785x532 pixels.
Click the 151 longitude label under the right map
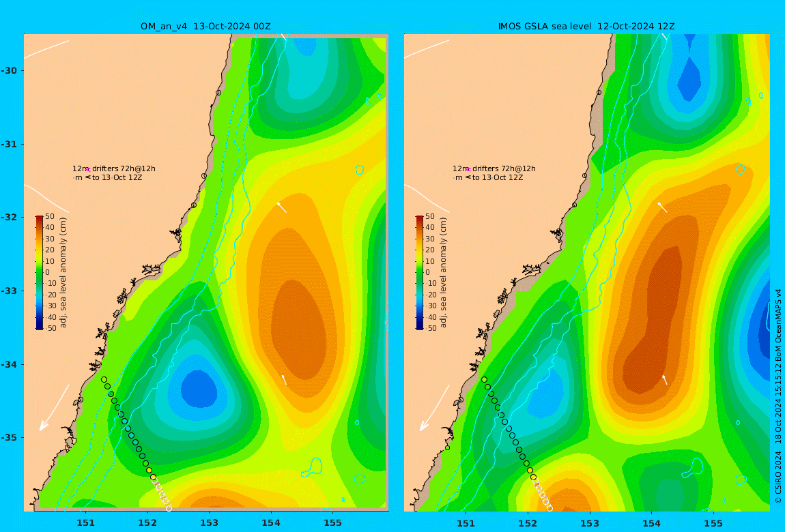[466, 523]
